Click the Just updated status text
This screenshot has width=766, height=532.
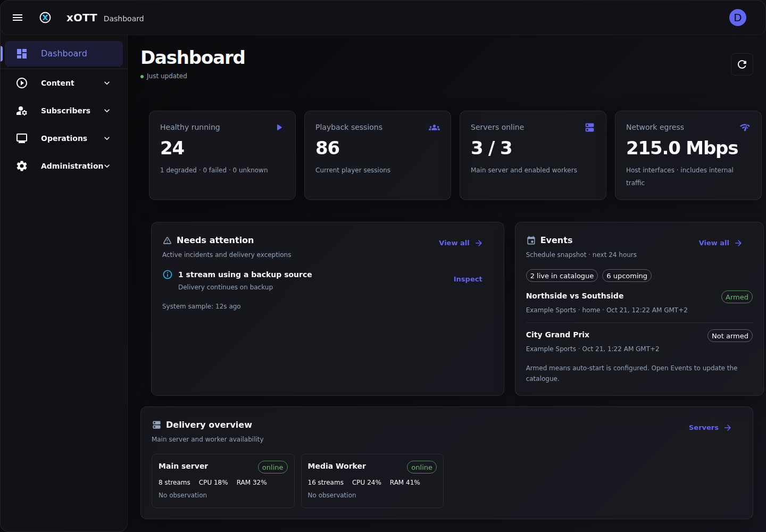tap(166, 76)
